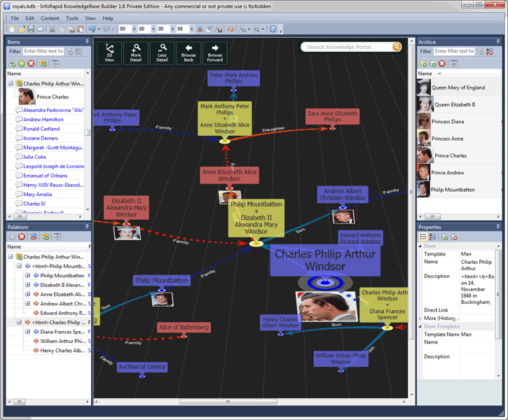Save the knowledge base with floppy icon

click(31, 29)
